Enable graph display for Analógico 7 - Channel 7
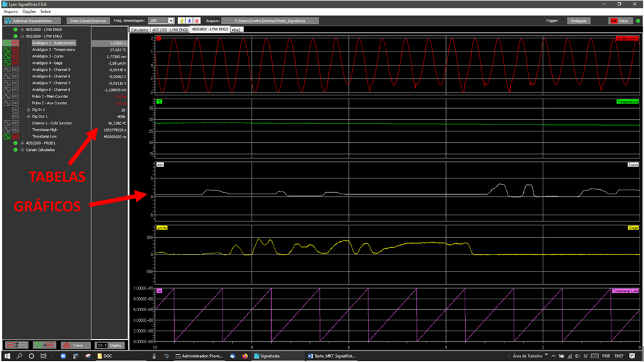 click(7, 83)
